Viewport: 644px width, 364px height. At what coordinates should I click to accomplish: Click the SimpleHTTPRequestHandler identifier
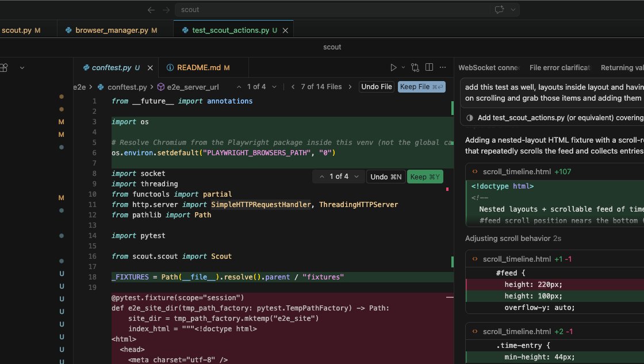(x=261, y=205)
